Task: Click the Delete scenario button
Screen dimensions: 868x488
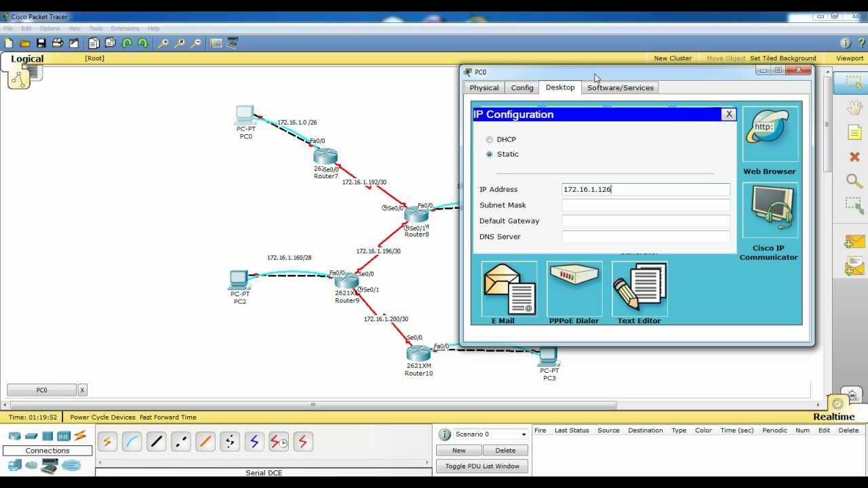Action: (505, 451)
